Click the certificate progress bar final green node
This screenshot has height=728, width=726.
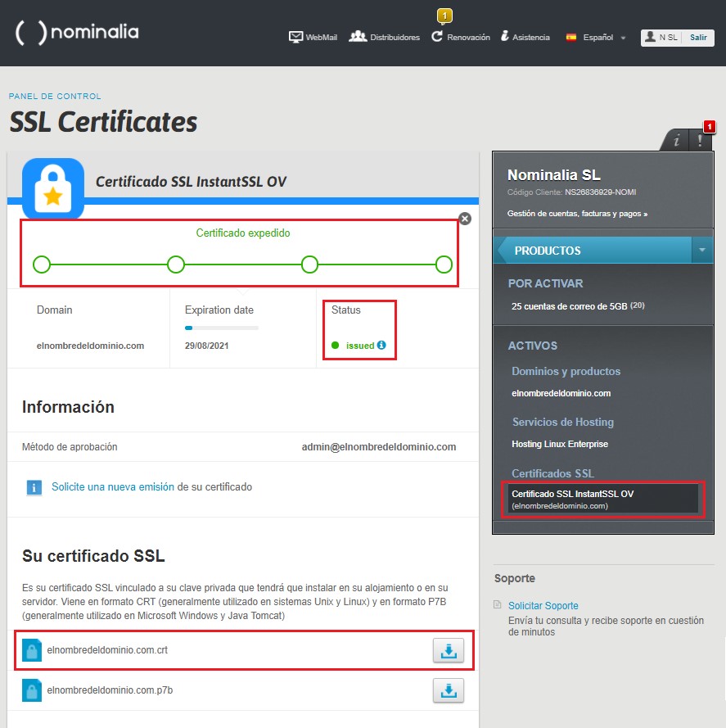443,265
